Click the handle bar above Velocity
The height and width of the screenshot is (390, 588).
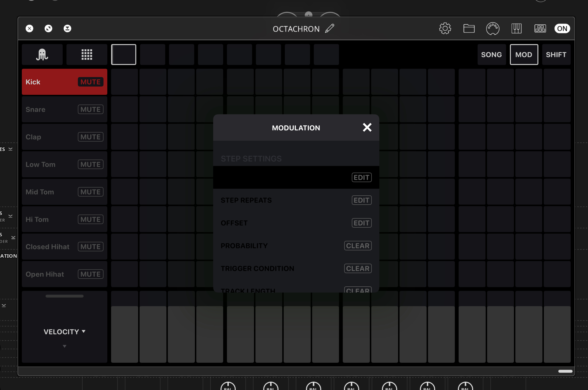[65, 296]
